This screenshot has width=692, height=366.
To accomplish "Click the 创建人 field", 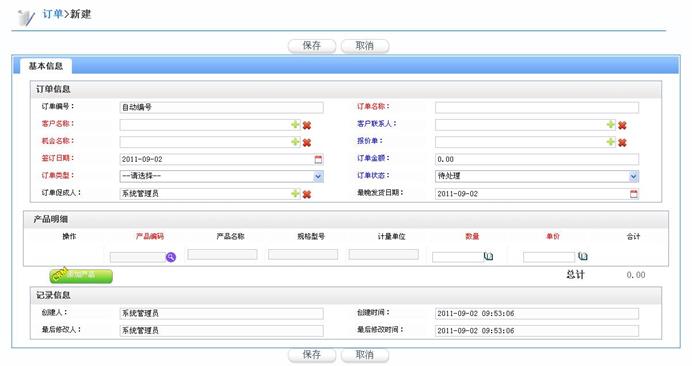I will tap(222, 313).
